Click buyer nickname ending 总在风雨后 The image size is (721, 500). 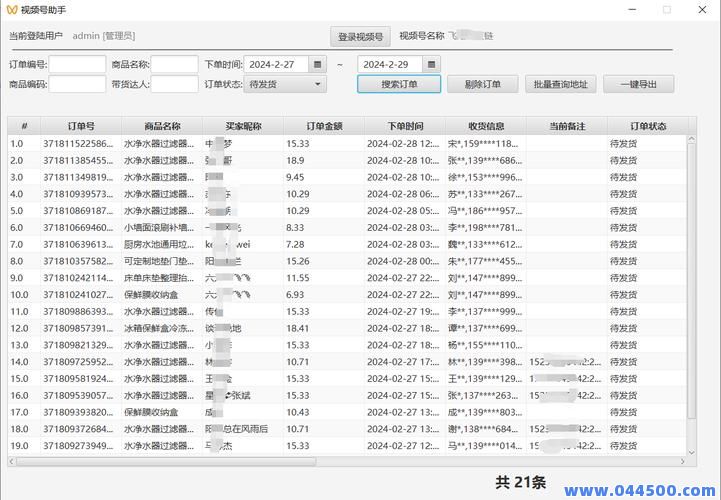point(236,429)
